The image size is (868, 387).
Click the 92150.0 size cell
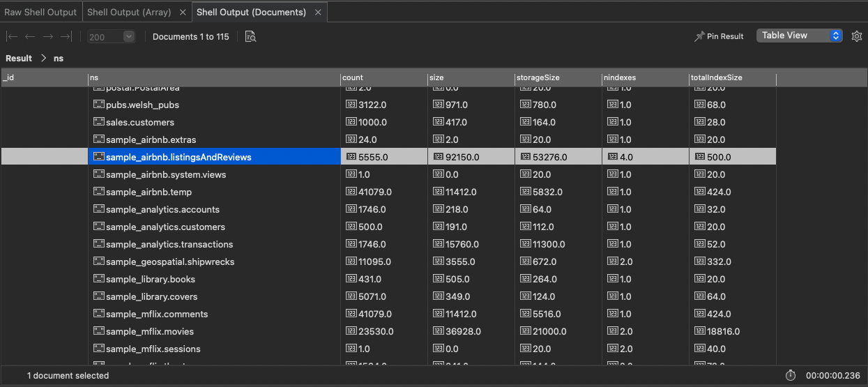tap(457, 157)
